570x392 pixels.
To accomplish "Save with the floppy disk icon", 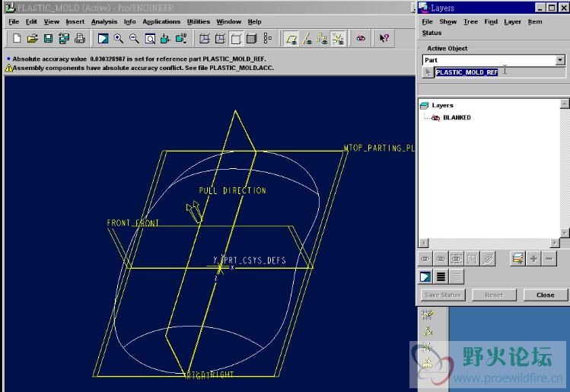I will (49, 38).
